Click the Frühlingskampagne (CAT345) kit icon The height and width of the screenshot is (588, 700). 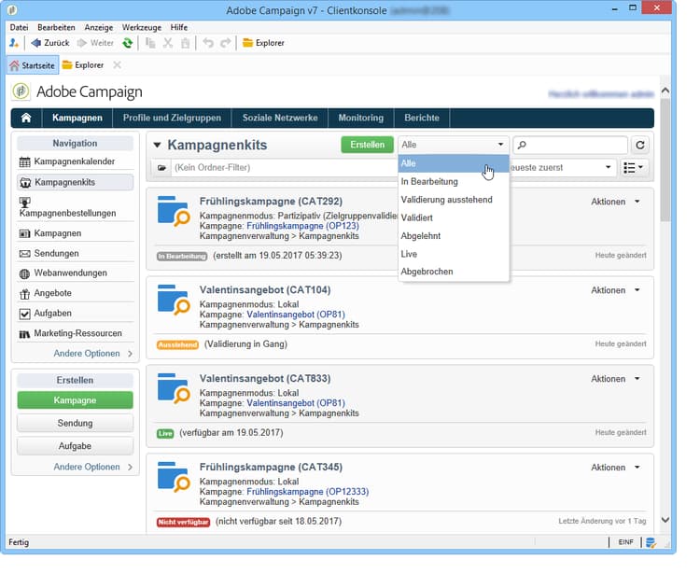coord(174,477)
